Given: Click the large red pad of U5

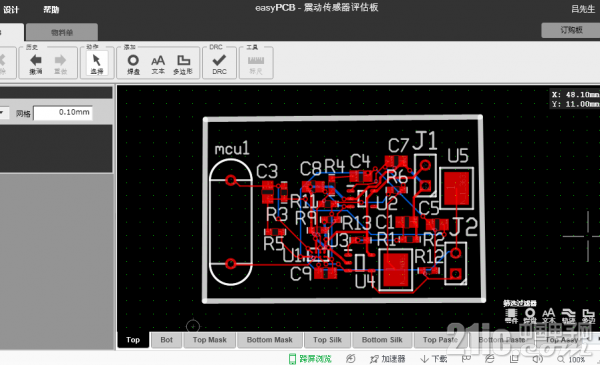Looking at the screenshot, I should click(457, 189).
